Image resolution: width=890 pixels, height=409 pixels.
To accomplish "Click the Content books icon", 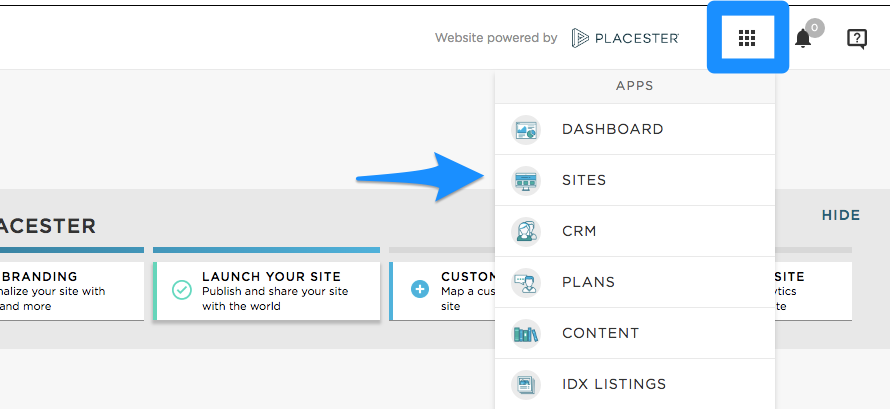I will pyautogui.click(x=526, y=334).
